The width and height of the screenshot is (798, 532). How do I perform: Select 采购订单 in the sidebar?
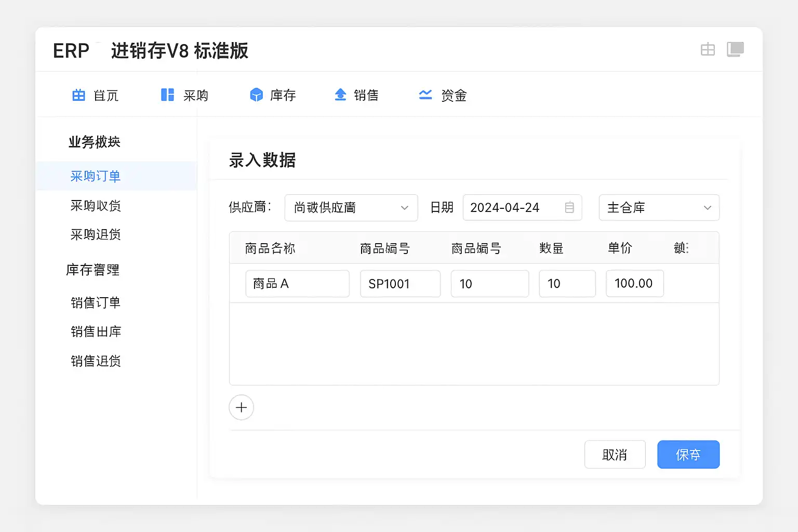pyautogui.click(x=96, y=176)
